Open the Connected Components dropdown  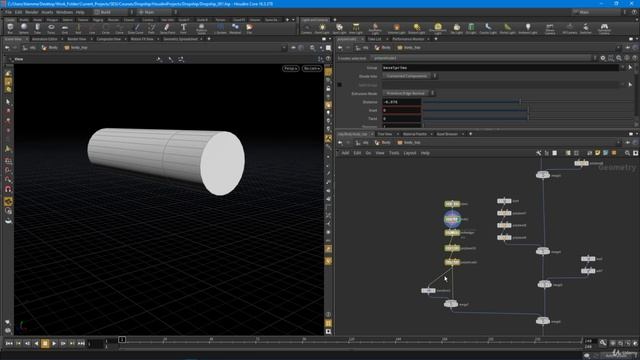click(x=410, y=76)
